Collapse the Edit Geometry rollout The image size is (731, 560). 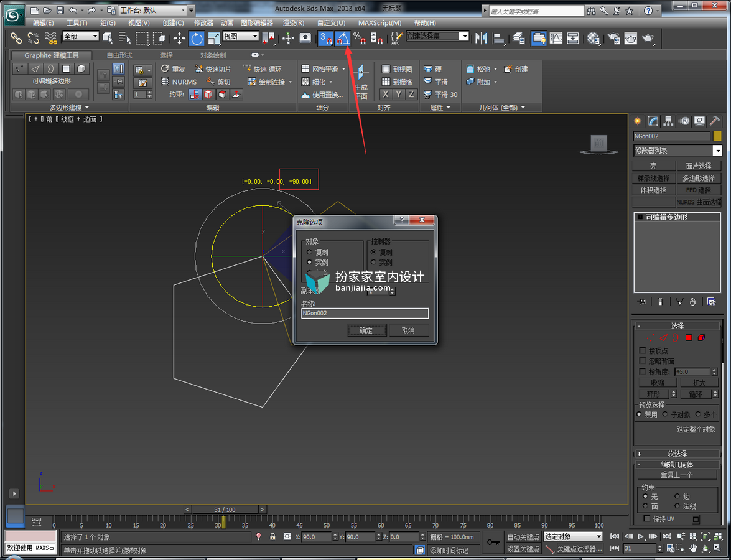[677, 464]
